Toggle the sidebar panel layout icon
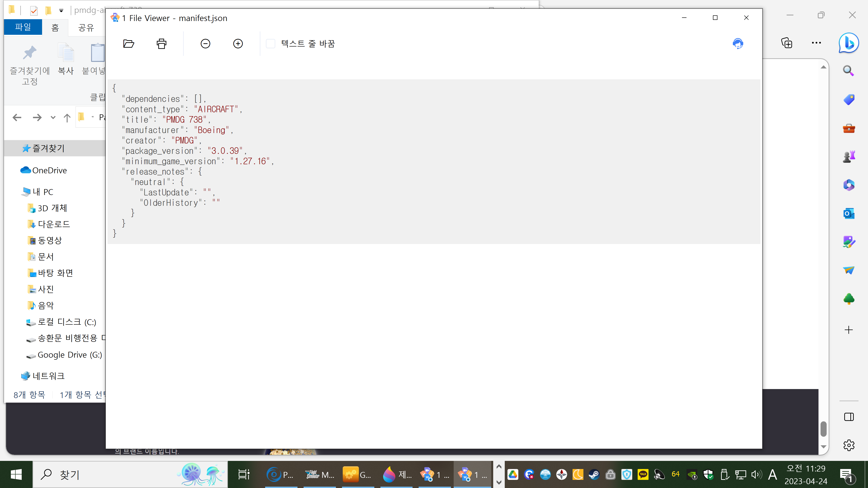This screenshot has height=488, width=868. (849, 417)
